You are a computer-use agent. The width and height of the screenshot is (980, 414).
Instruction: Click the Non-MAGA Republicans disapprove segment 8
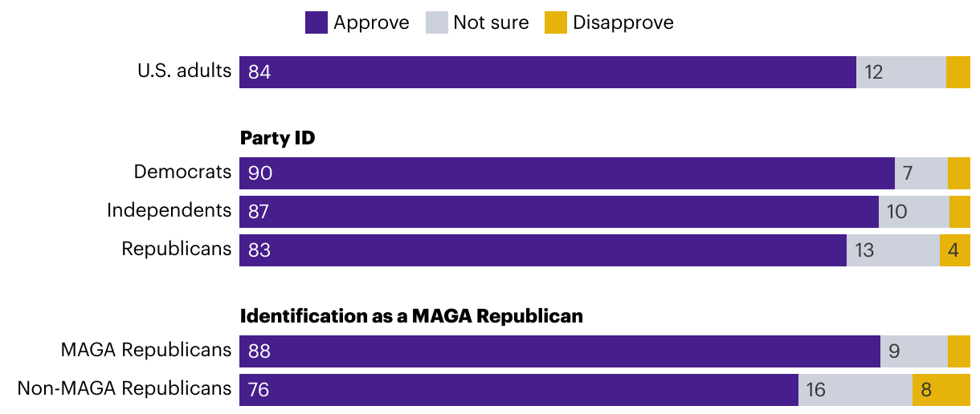pyautogui.click(x=941, y=390)
